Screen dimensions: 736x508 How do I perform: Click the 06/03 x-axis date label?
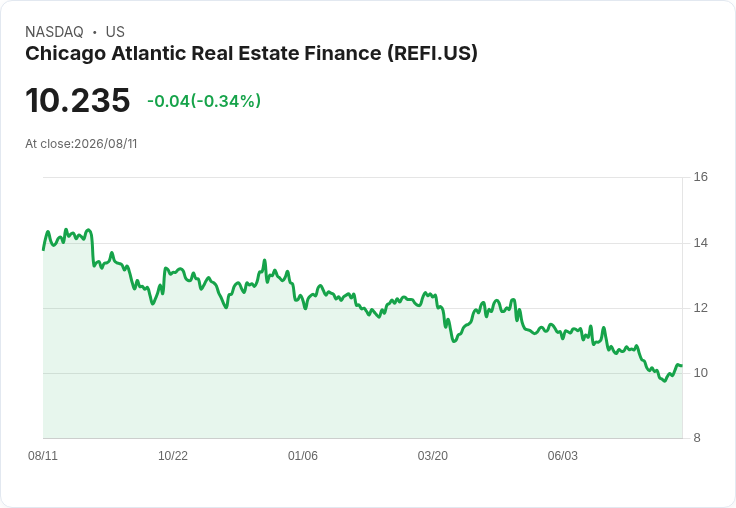(562, 456)
